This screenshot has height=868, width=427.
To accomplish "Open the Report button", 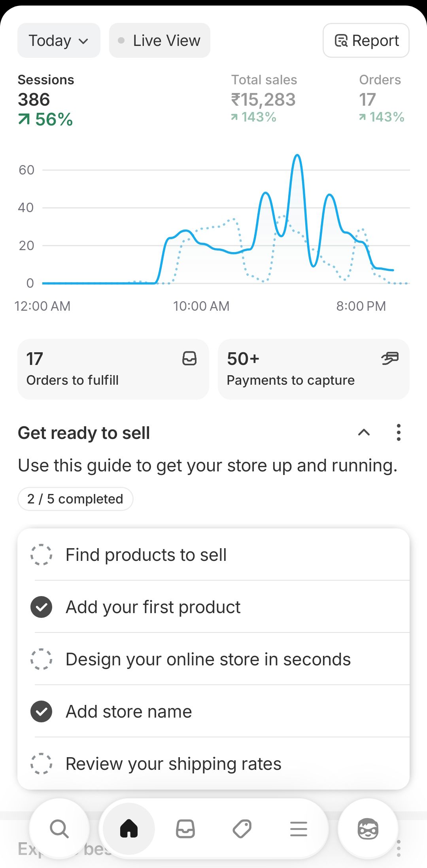I will pos(366,40).
